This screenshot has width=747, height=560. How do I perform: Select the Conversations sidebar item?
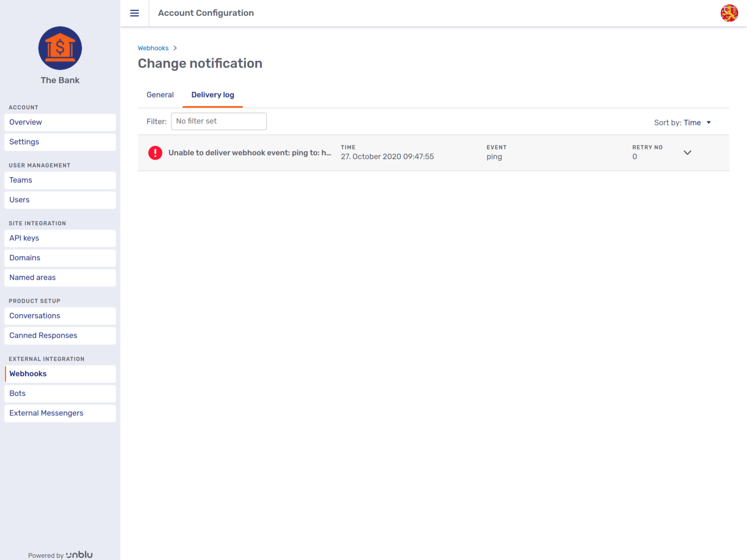34,316
